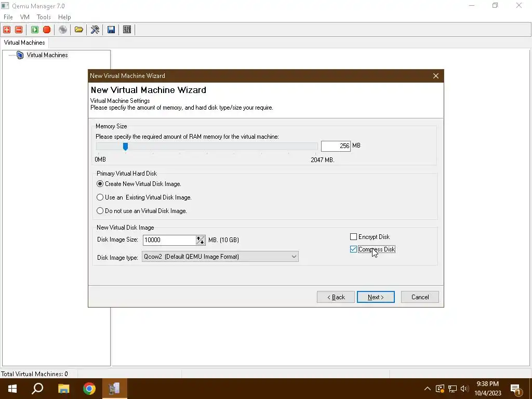532x399 pixels.
Task: Open folder icon in toolbar
Action: click(79, 30)
